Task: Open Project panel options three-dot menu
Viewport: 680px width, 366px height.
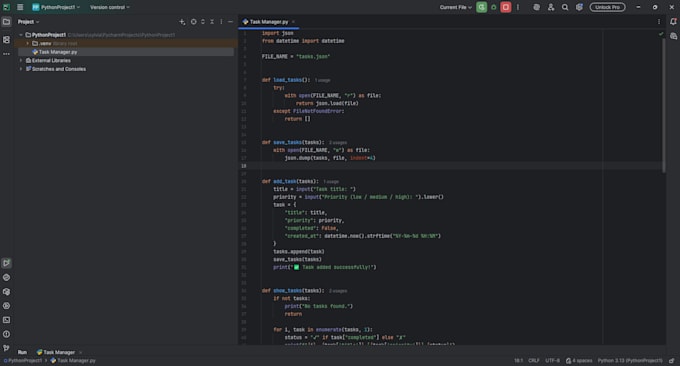Action: [x=221, y=22]
